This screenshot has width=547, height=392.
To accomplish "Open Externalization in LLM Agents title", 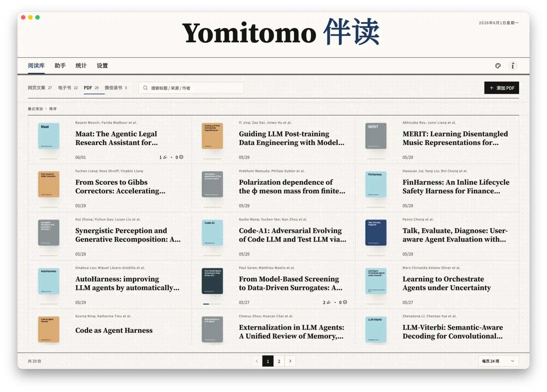I will click(x=291, y=332).
